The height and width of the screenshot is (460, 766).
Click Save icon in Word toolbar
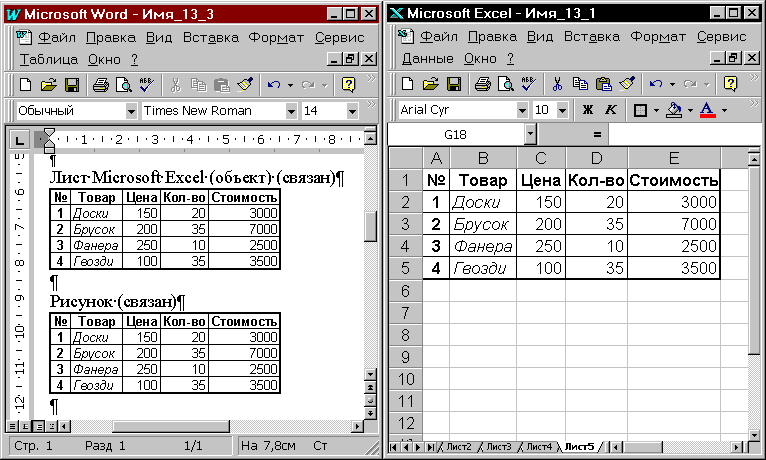tap(73, 84)
